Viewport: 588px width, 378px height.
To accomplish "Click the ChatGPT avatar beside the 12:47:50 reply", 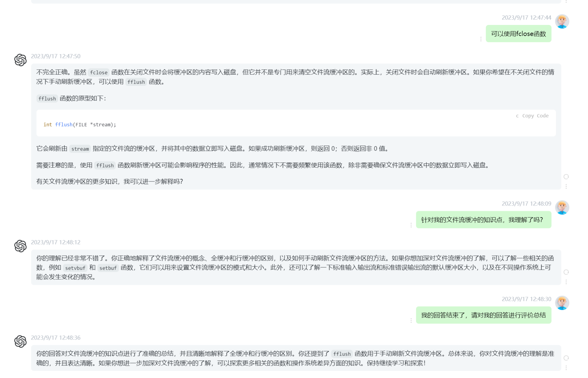I will pyautogui.click(x=20, y=60).
